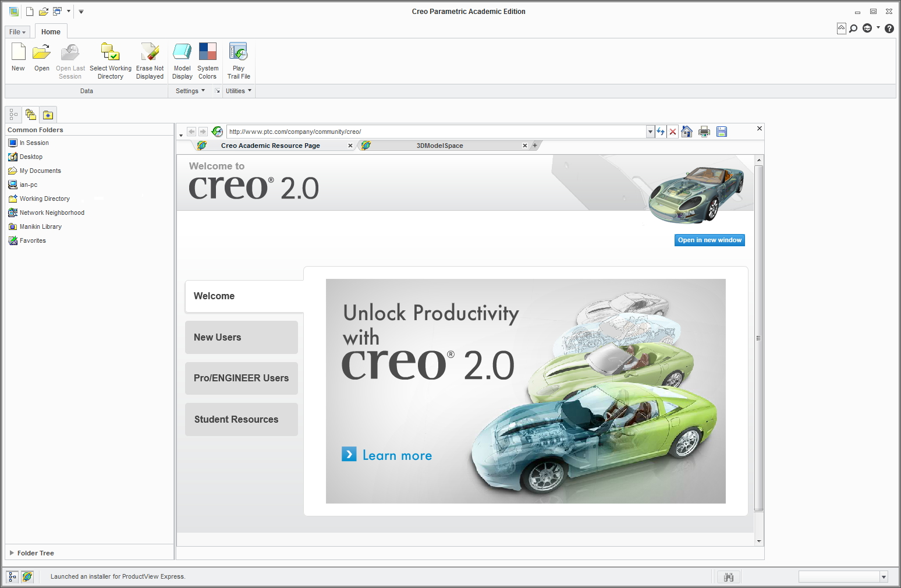Viewport: 901px width, 588px height.
Task: Open System Colors settings
Action: [208, 61]
